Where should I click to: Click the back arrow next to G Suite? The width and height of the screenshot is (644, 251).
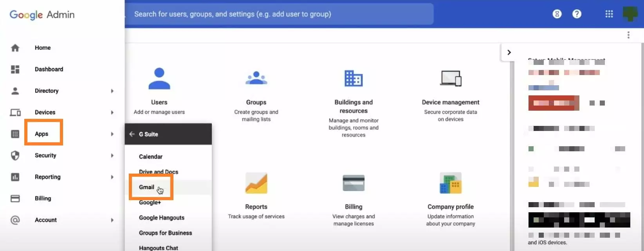tap(132, 134)
